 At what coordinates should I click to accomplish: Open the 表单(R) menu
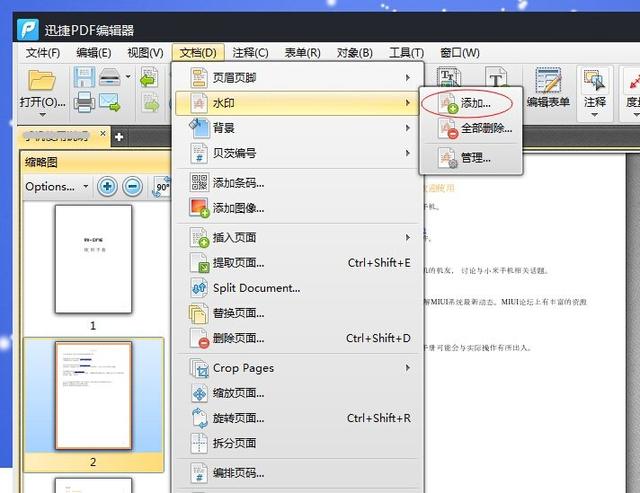302,53
